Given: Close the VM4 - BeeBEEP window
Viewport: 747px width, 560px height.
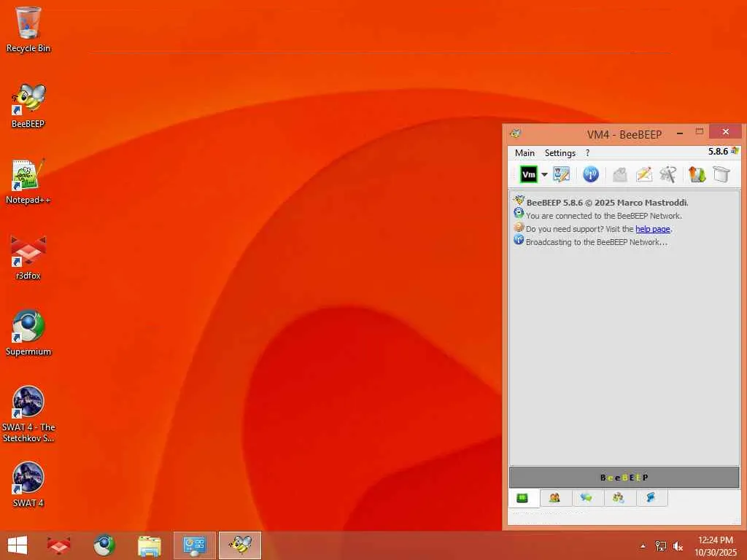Looking at the screenshot, I should click(x=726, y=131).
